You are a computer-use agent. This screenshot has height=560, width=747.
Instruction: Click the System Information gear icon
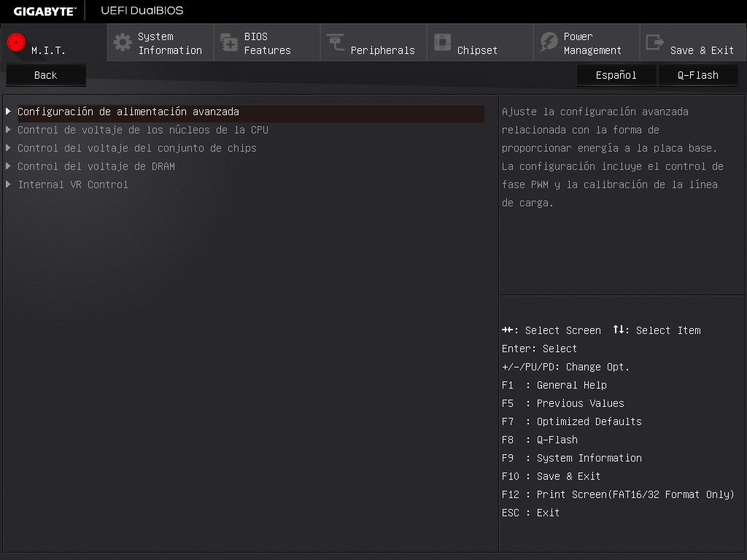tap(123, 42)
